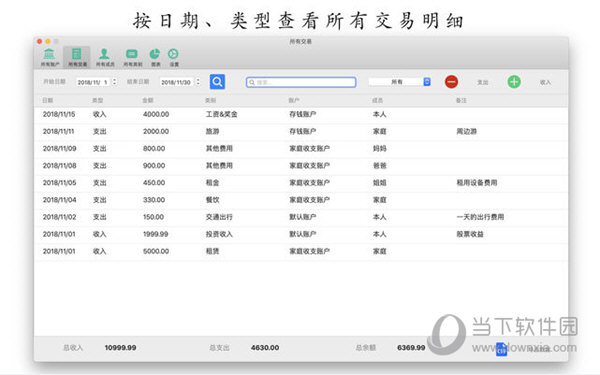Click the 餐饮 category cell
Image resolution: width=600 pixels, height=375 pixels.
[x=212, y=200]
